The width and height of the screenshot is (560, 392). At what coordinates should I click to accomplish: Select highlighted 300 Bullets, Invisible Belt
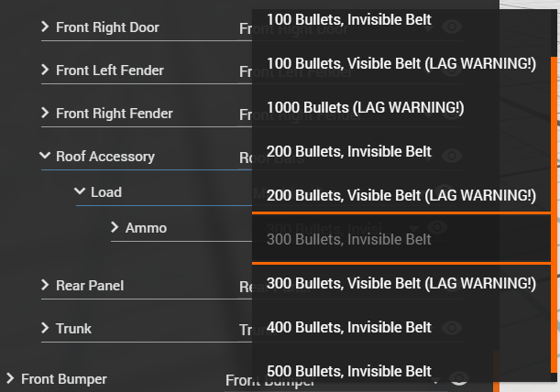pyautogui.click(x=348, y=239)
